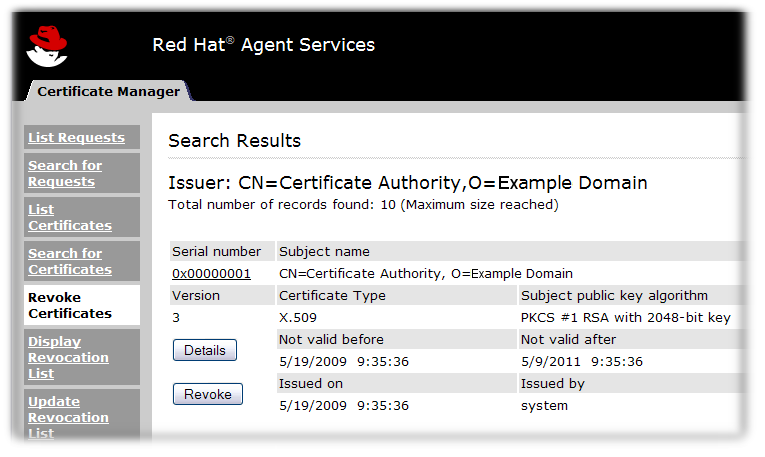Switch to the Certificate Manager tab

[x=108, y=92]
